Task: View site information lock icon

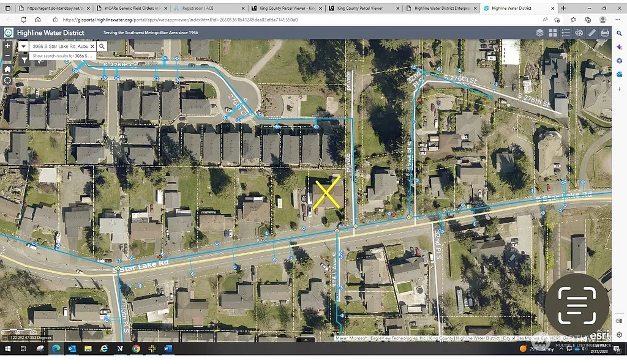Action: tap(55, 20)
